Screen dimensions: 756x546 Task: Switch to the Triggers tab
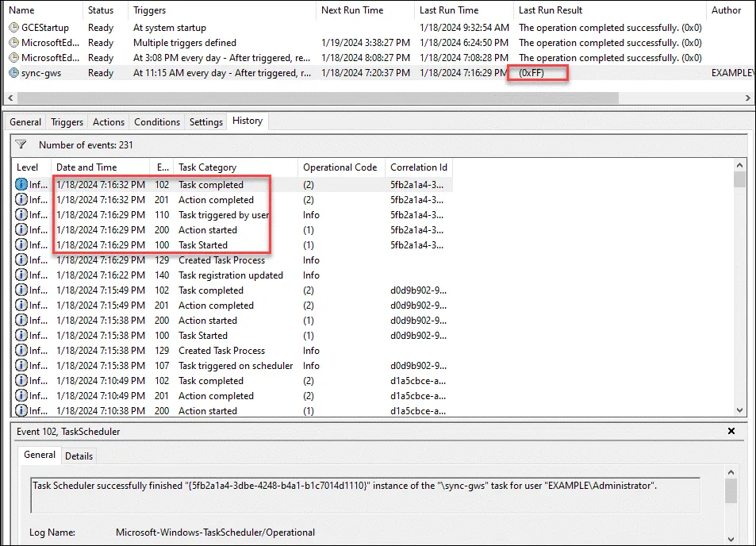(x=67, y=122)
